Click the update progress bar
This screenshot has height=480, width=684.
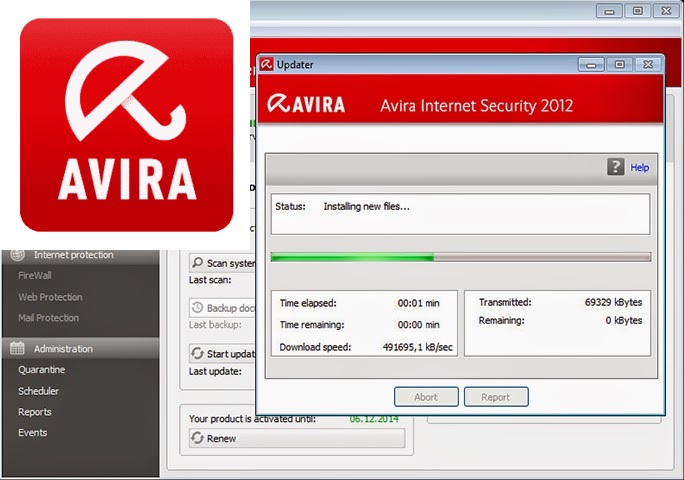click(461, 257)
